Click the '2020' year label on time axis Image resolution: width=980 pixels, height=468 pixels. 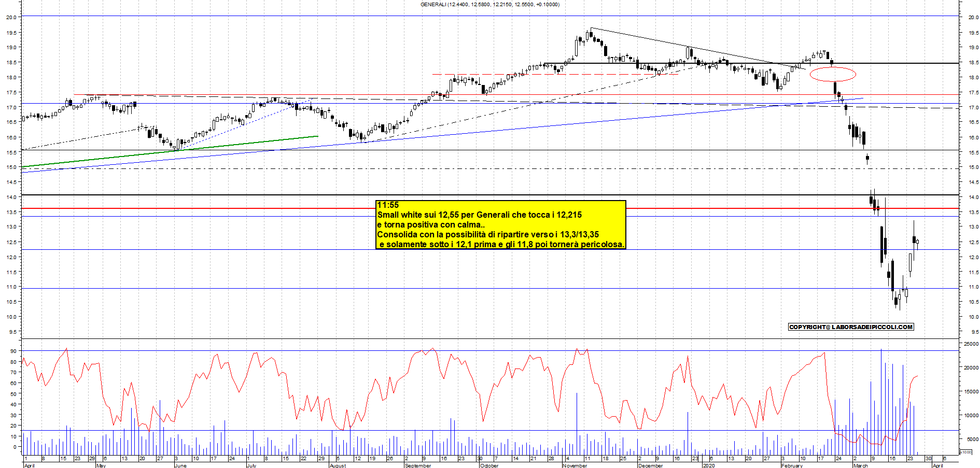pyautogui.click(x=709, y=465)
